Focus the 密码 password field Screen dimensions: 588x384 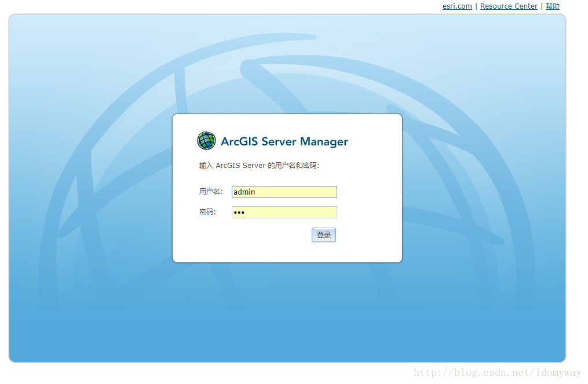coord(284,212)
